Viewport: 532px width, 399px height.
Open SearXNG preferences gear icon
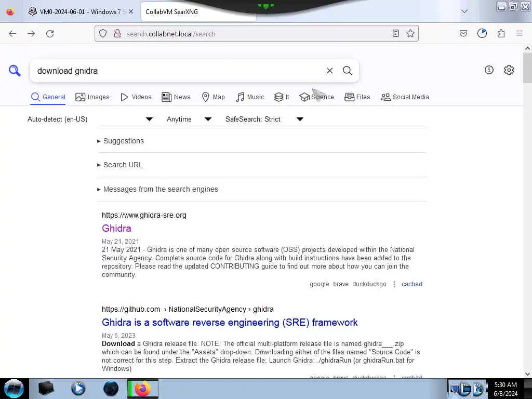click(x=509, y=70)
